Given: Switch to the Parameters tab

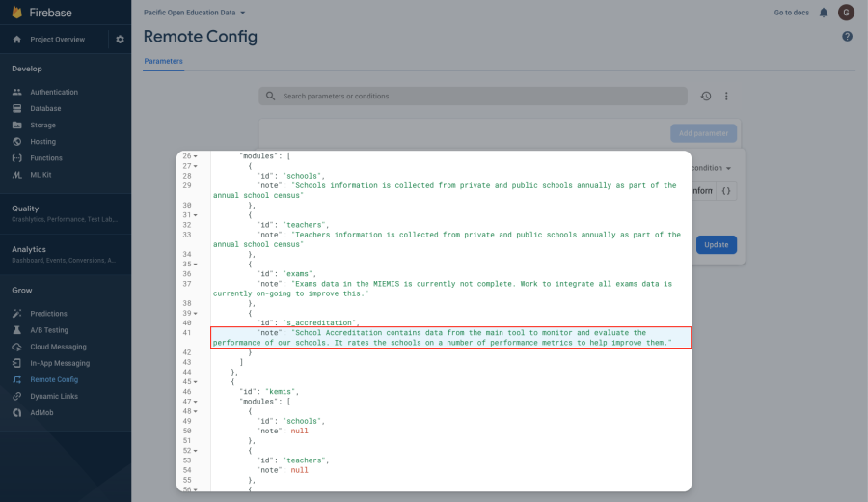Looking at the screenshot, I should (163, 61).
